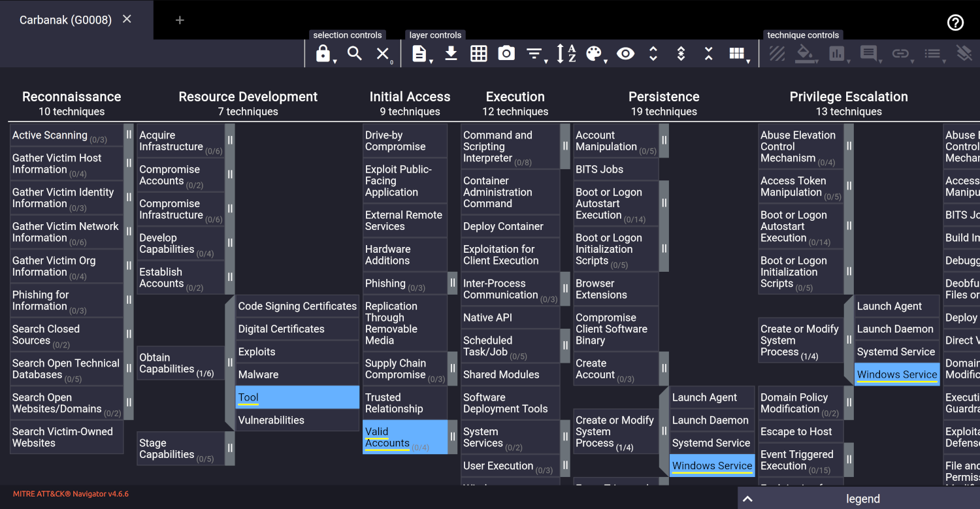Open the A-Z sorting control
The height and width of the screenshot is (509, 980).
[566, 54]
